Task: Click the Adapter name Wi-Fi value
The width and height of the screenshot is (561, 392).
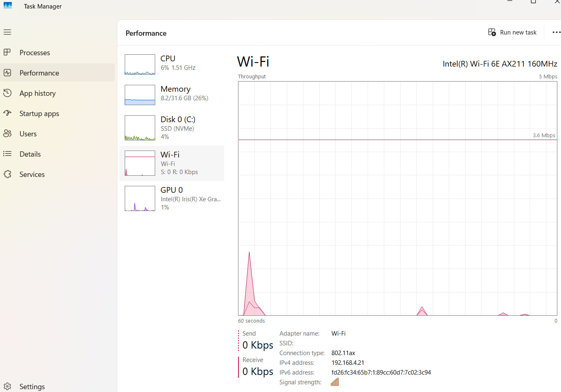Action: (x=338, y=334)
